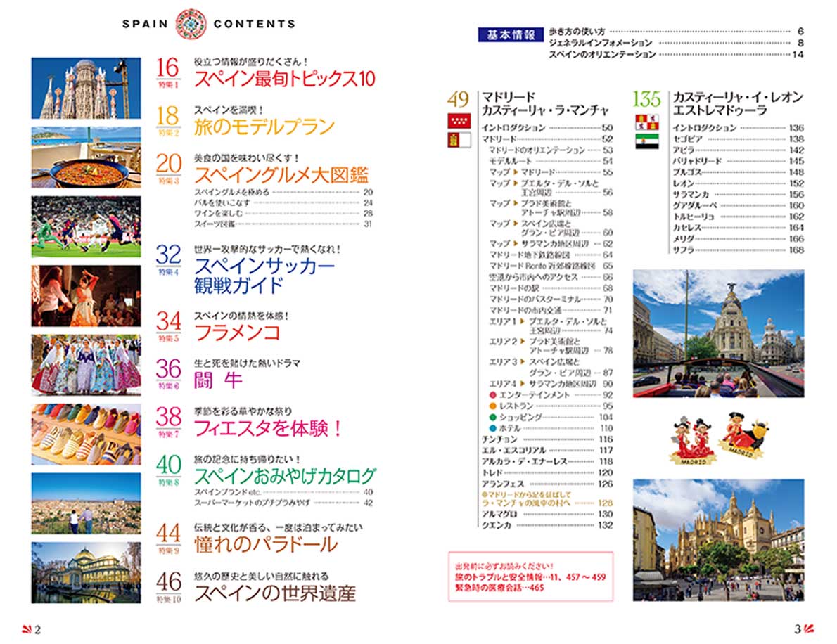This screenshot has width=837, height=644.
Task: Open the Segovia cathedral plaza photo
Action: coord(717,539)
